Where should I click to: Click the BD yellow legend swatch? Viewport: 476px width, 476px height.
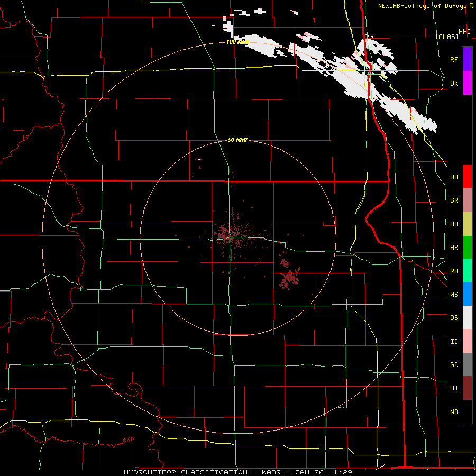(467, 224)
